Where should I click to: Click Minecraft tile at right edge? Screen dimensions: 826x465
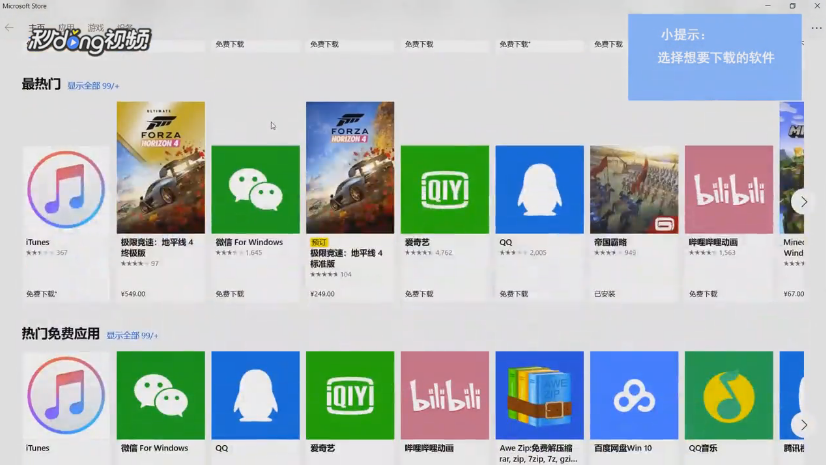point(792,167)
